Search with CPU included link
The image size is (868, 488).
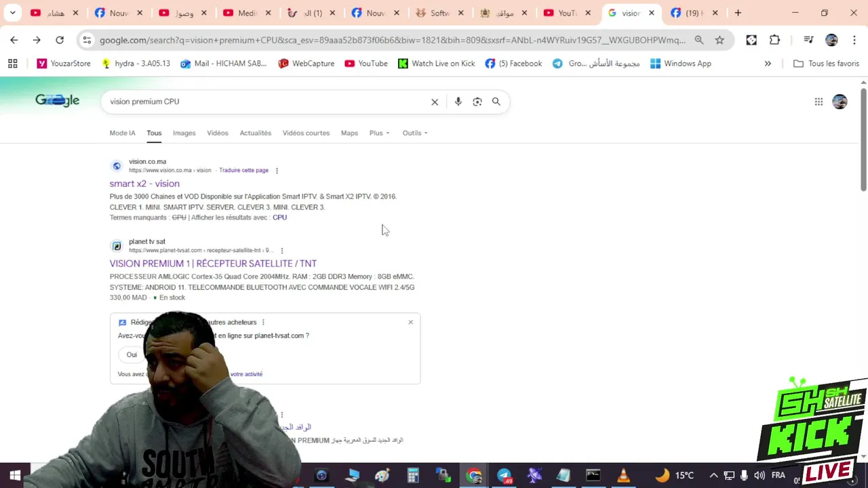coord(279,218)
